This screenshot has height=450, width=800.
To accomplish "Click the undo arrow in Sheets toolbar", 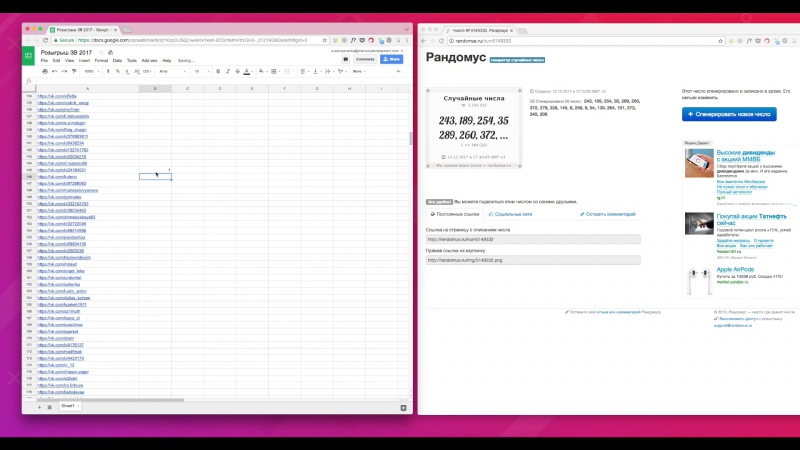I will (x=55, y=71).
